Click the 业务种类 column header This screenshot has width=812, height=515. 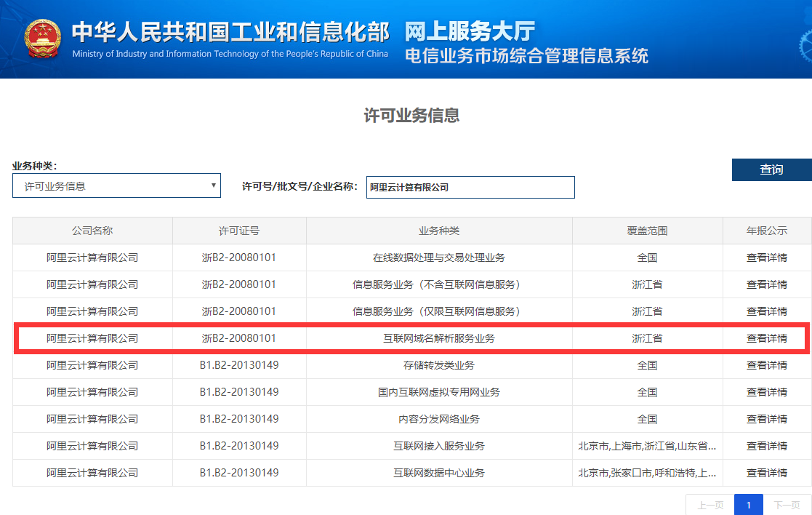[439, 231]
